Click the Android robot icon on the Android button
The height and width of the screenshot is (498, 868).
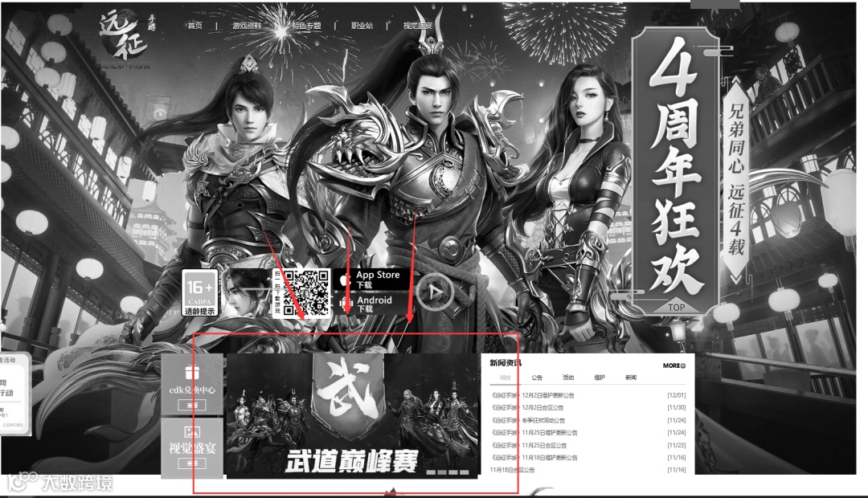pos(346,304)
